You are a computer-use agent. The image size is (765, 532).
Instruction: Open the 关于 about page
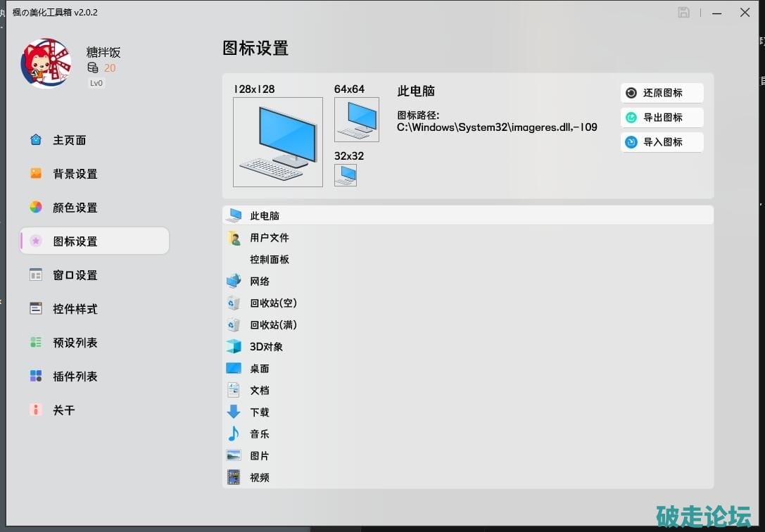pos(63,410)
